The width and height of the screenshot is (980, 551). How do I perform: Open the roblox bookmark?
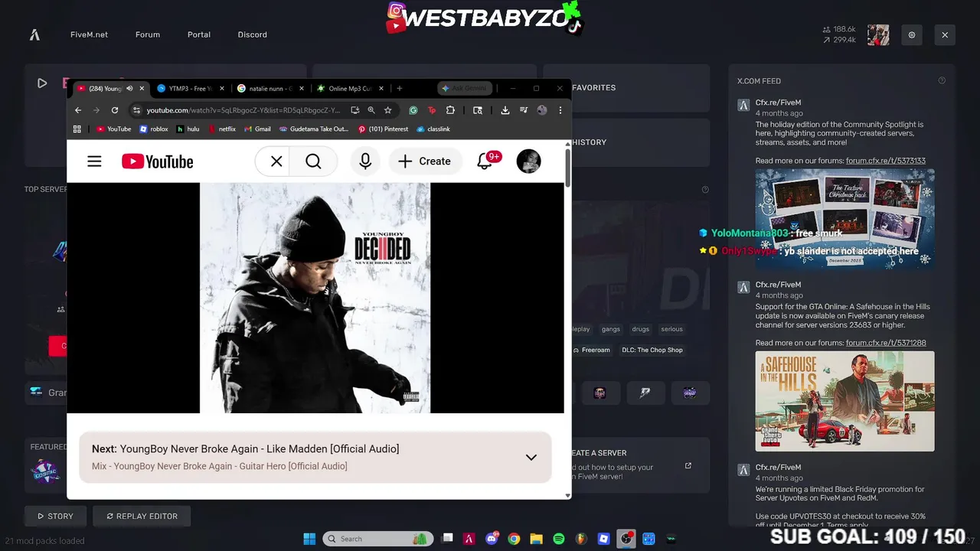tap(154, 129)
